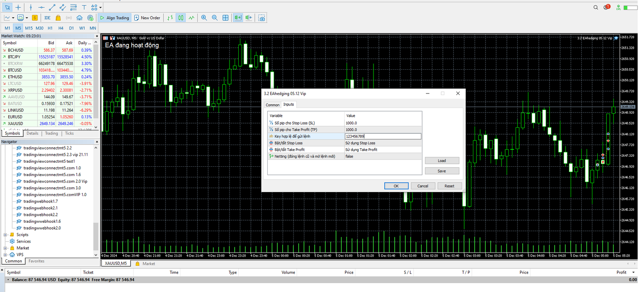The width and height of the screenshot is (644, 292).
Task: Expand the Market tree node in Navigator
Action: coord(5,248)
